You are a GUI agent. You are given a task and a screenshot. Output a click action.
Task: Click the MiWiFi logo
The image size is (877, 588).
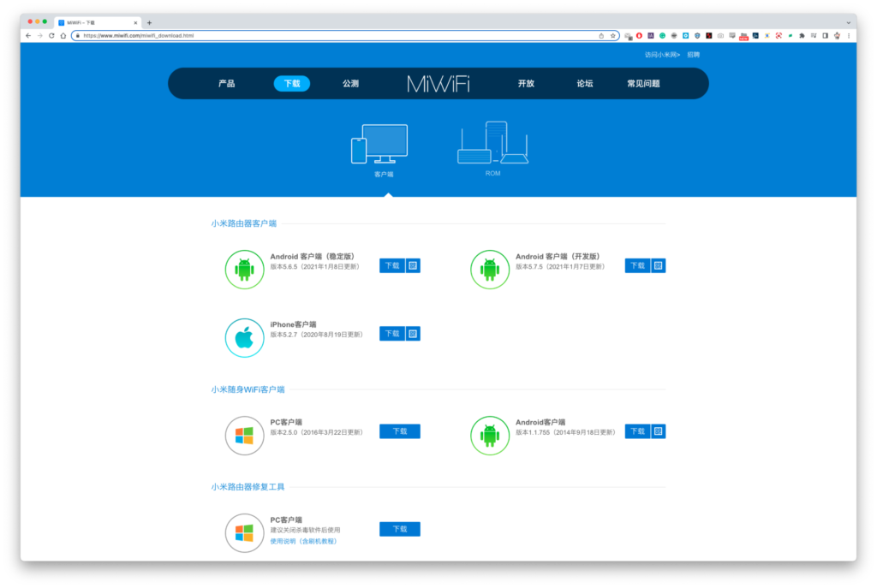[438, 84]
